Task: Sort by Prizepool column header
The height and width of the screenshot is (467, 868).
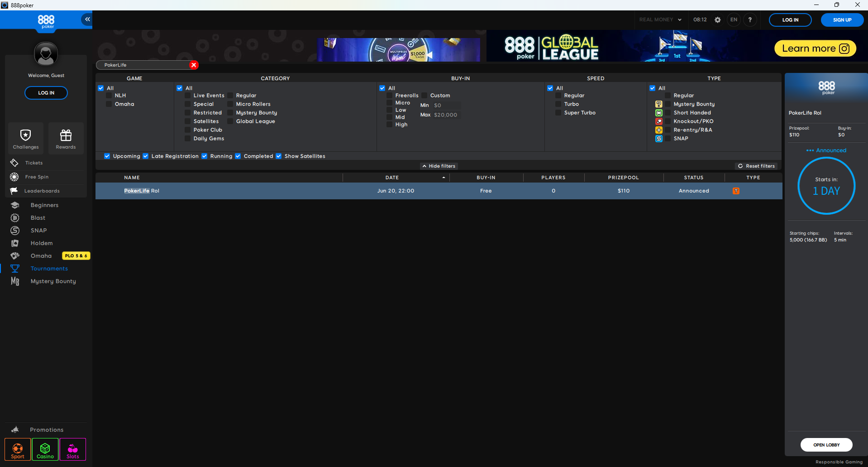Action: pos(624,178)
